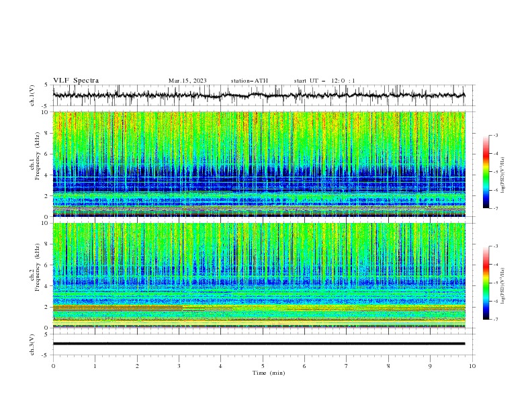
Task: Click inside the ch.2 spectrogram panel
Action: tap(259, 275)
